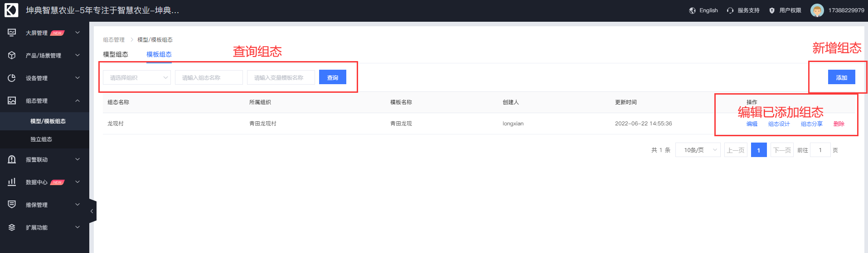
Task: Focus the 请输入组态名称 input field
Action: pos(209,77)
